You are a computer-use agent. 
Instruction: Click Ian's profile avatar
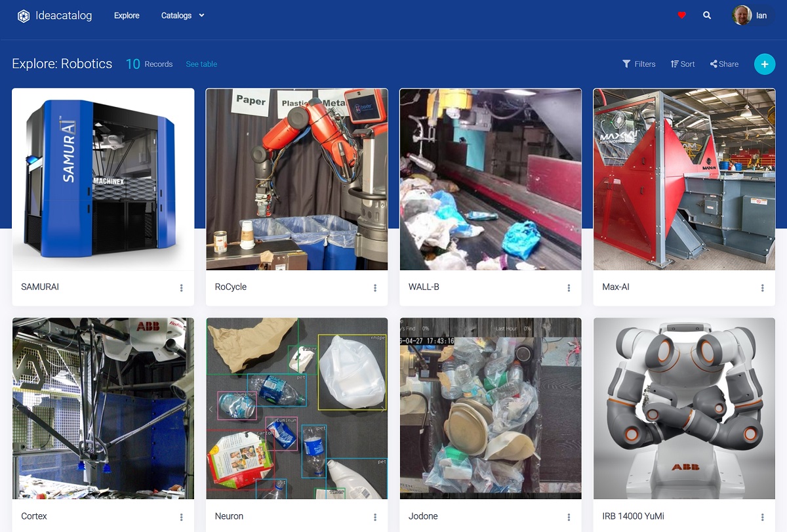pyautogui.click(x=740, y=15)
